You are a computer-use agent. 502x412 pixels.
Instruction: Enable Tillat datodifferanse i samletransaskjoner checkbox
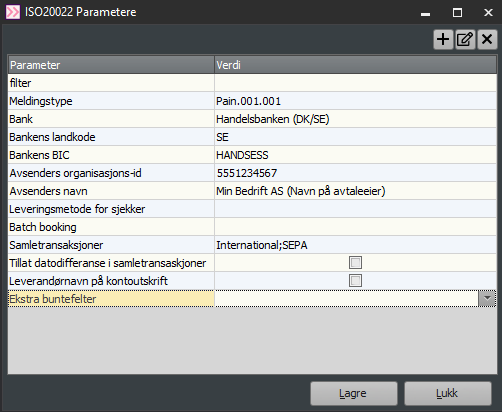pos(355,263)
